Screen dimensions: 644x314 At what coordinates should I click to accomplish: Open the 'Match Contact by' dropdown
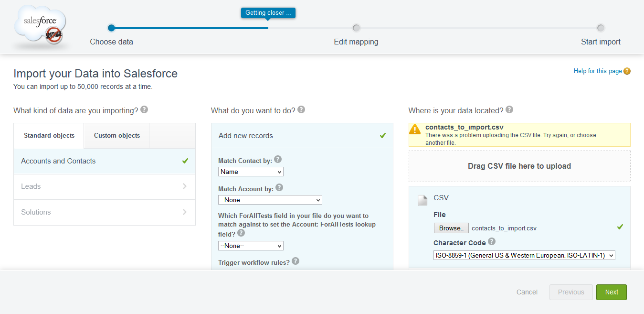(x=251, y=172)
